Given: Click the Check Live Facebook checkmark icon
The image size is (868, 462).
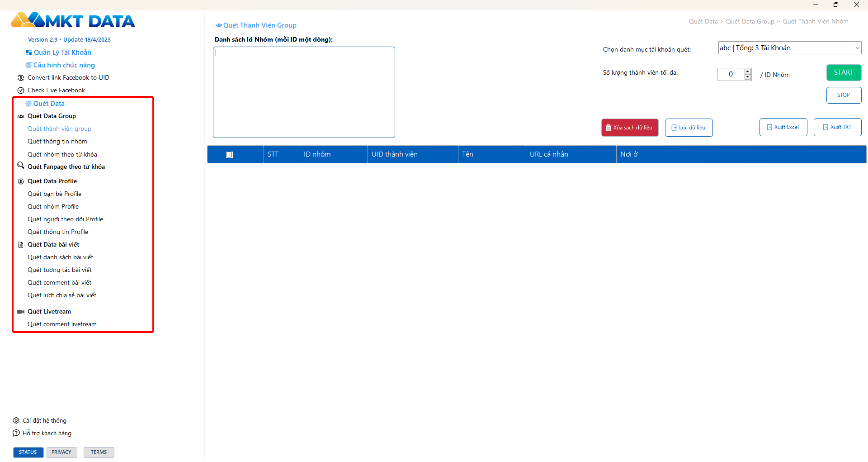Looking at the screenshot, I should pyautogui.click(x=21, y=90).
